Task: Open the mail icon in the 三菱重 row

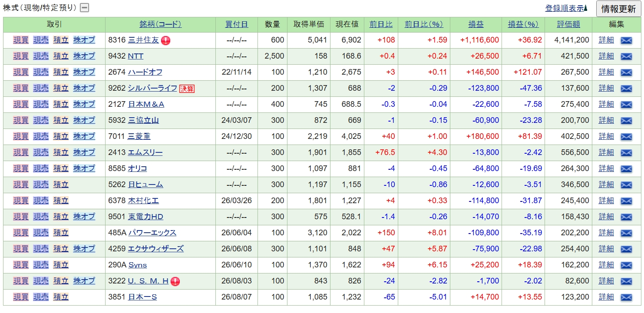Action: [x=626, y=137]
